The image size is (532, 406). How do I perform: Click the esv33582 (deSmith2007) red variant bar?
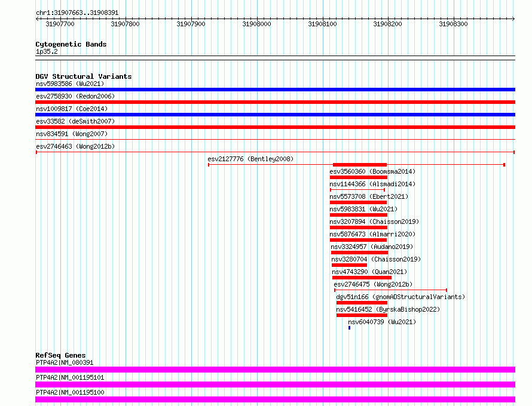pyautogui.click(x=275, y=127)
